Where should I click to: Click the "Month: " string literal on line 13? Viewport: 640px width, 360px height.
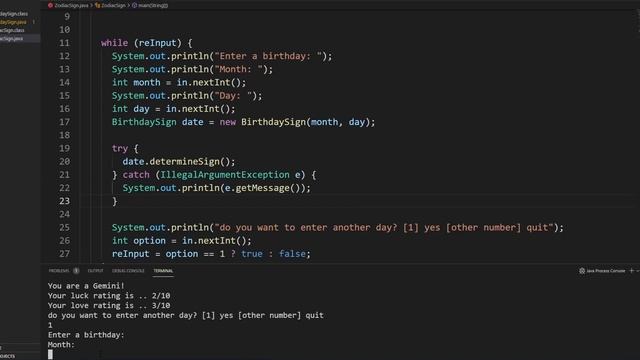tap(238, 69)
